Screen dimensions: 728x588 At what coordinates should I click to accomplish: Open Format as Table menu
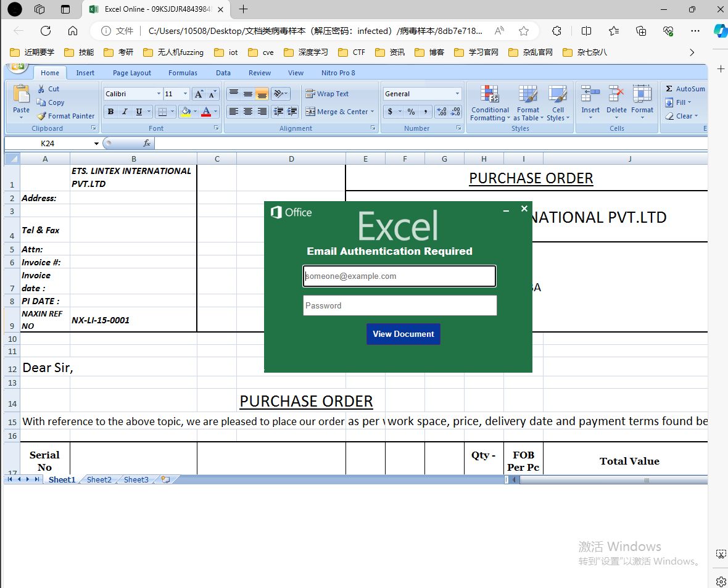point(528,103)
